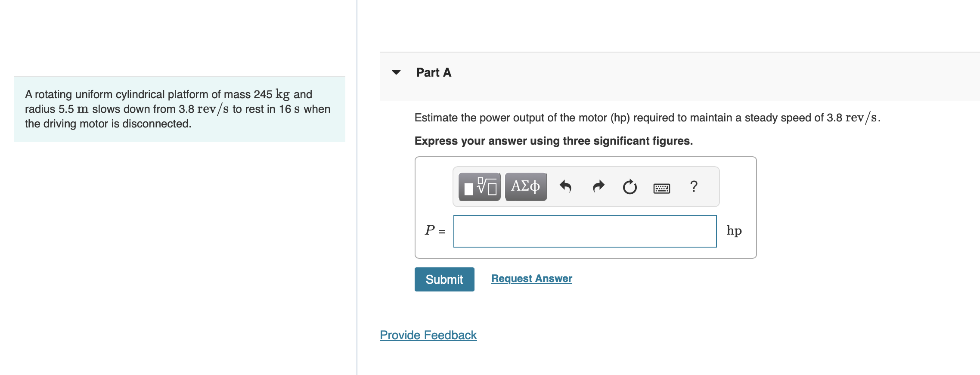Show keyboard shortcuts via keyboard icon
This screenshot has height=375, width=980.
pos(662,188)
